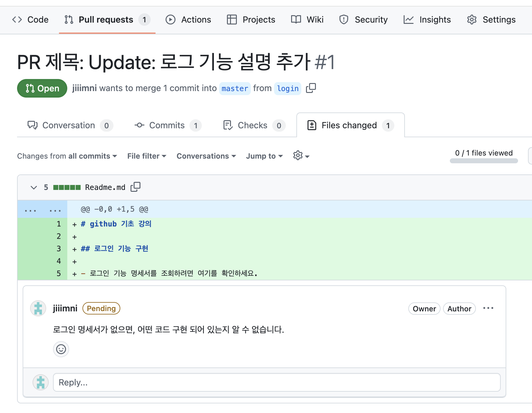Image resolution: width=532 pixels, height=413 pixels.
Task: Click jiiimni username on the comment
Action: 65,308
